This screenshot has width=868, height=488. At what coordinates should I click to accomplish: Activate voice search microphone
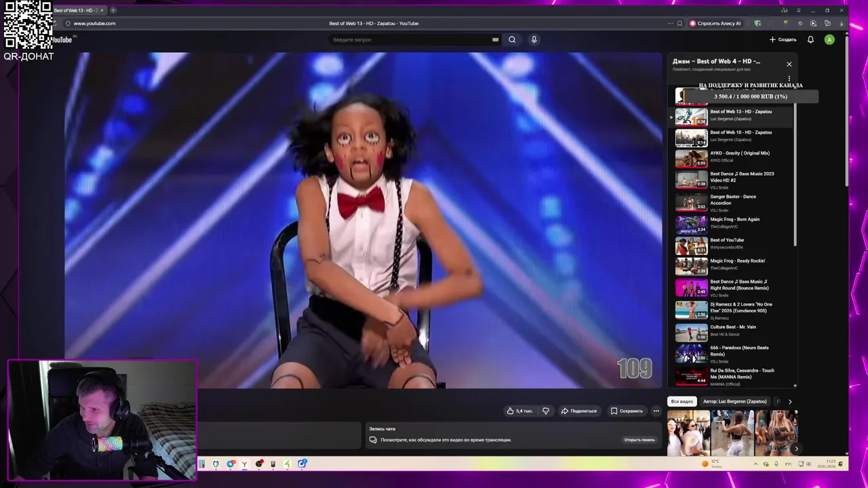coord(534,39)
